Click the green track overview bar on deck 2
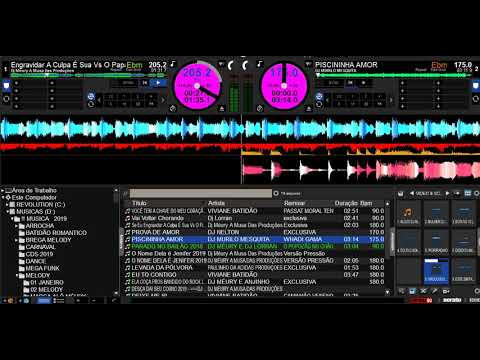Viewport: 480px width, 360px height. point(393,75)
